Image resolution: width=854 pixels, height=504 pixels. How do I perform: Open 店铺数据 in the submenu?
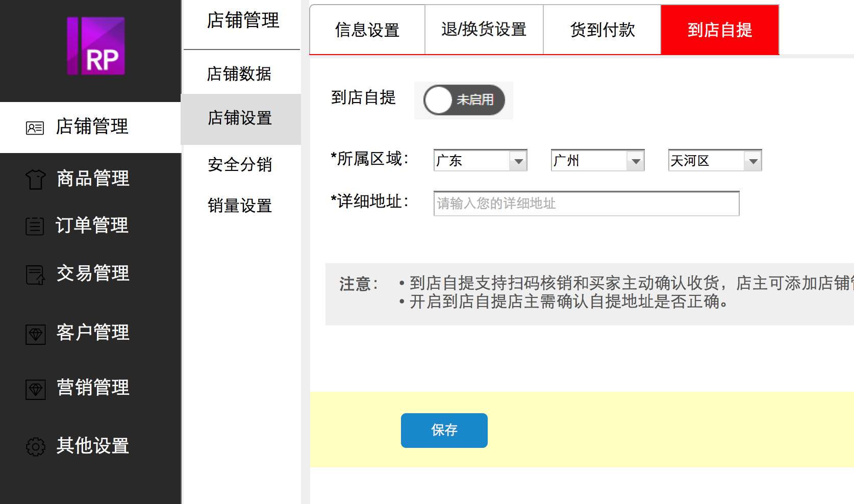pos(239,74)
